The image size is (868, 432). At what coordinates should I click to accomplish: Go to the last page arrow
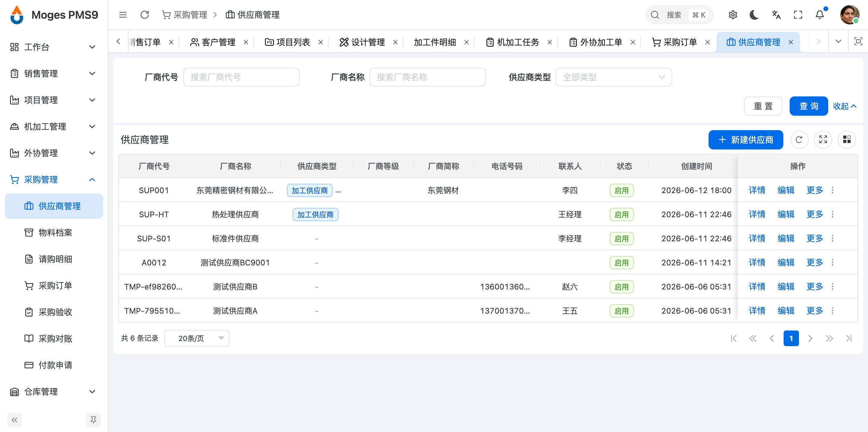tap(848, 338)
